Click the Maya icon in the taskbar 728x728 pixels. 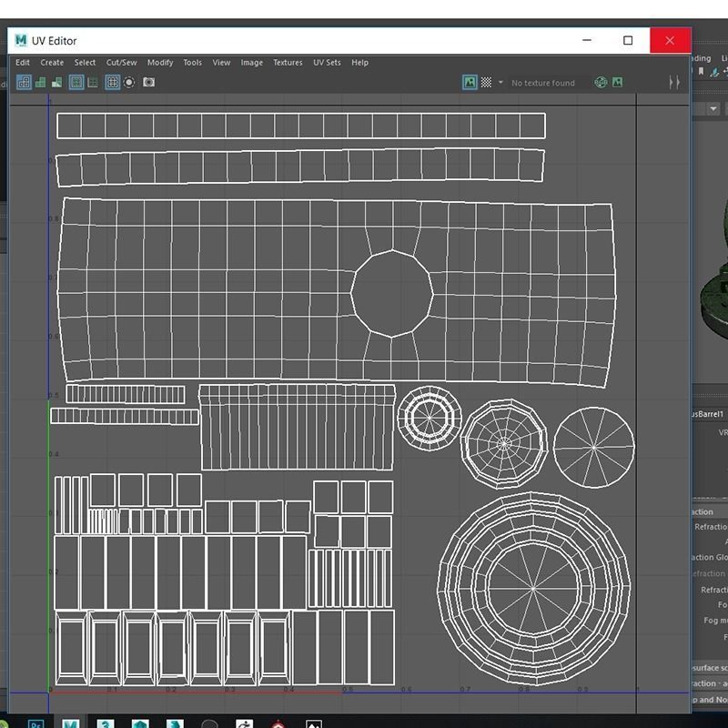click(x=71, y=723)
